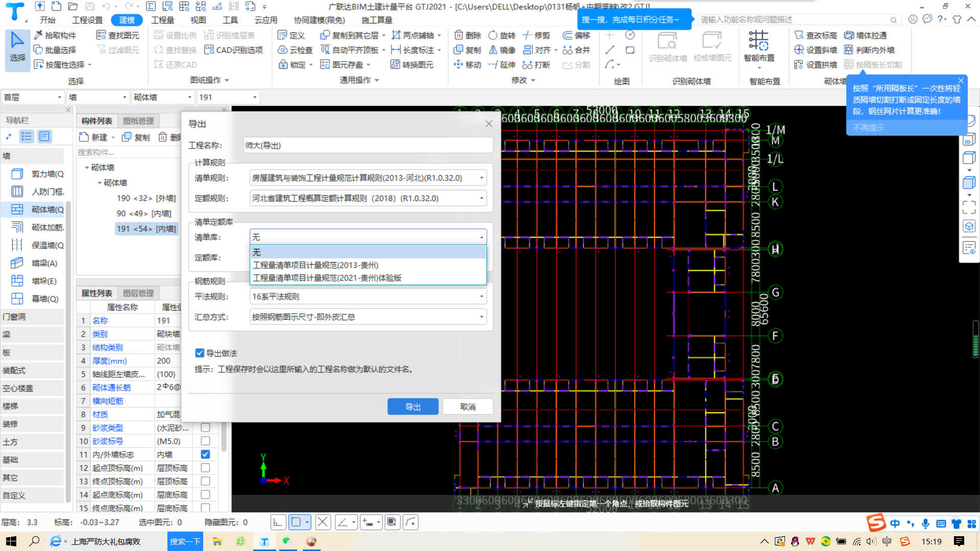Click the 打断 break tool

(x=536, y=65)
